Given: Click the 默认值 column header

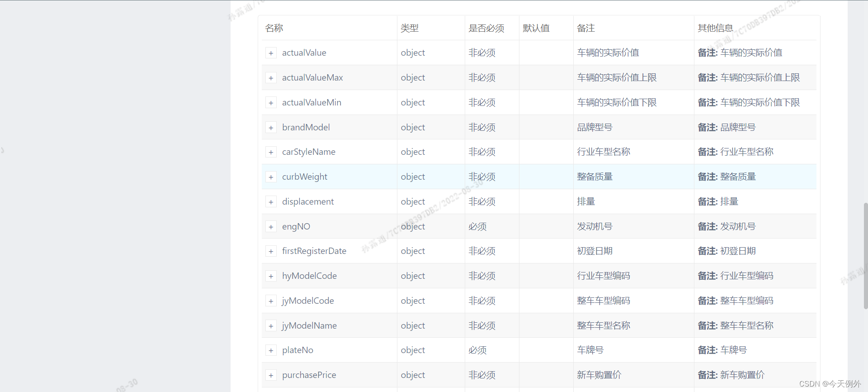Looking at the screenshot, I should pos(536,28).
